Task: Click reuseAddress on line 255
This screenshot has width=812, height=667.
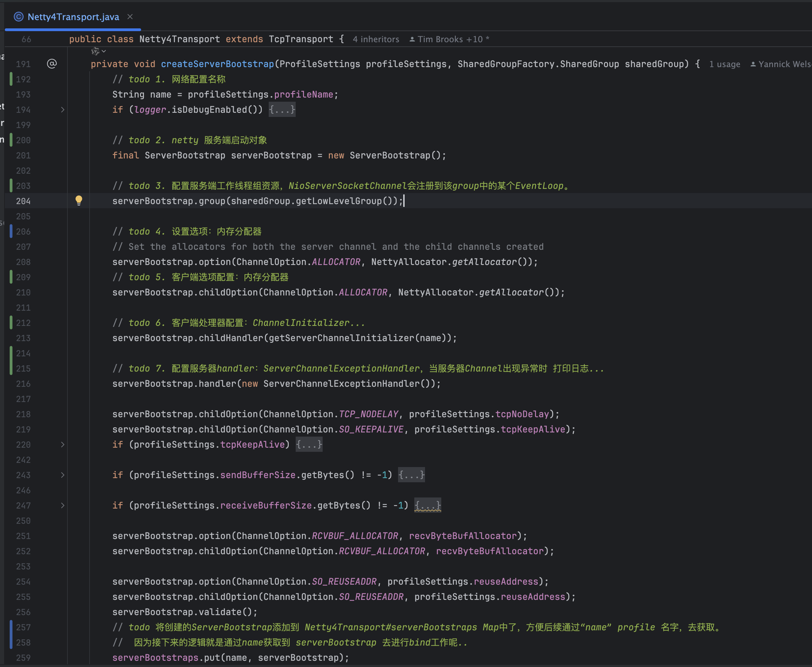Action: 533,597
